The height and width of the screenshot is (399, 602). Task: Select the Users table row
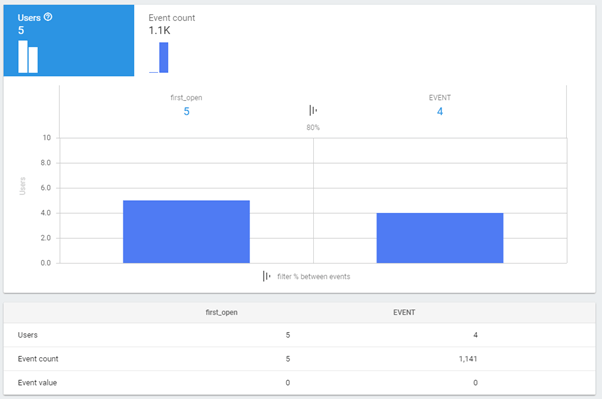(x=299, y=335)
